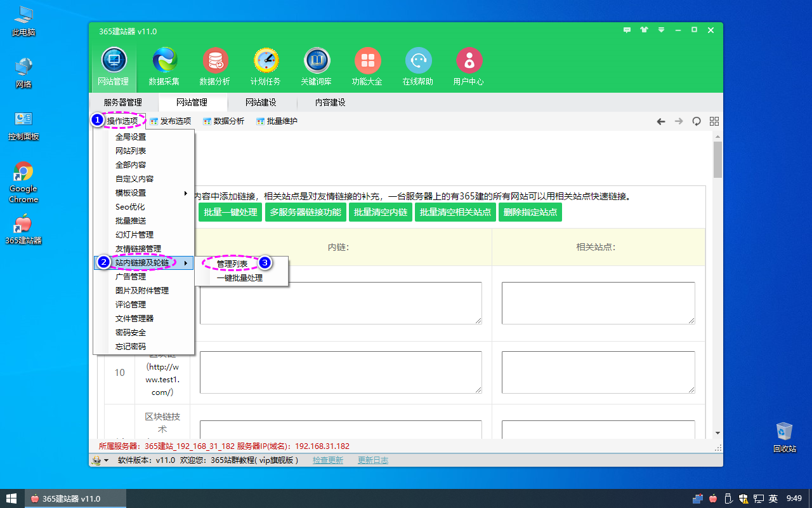Screen dimensions: 812x508
Task: Click the 多服务器链接功能 button
Action: pos(305,212)
